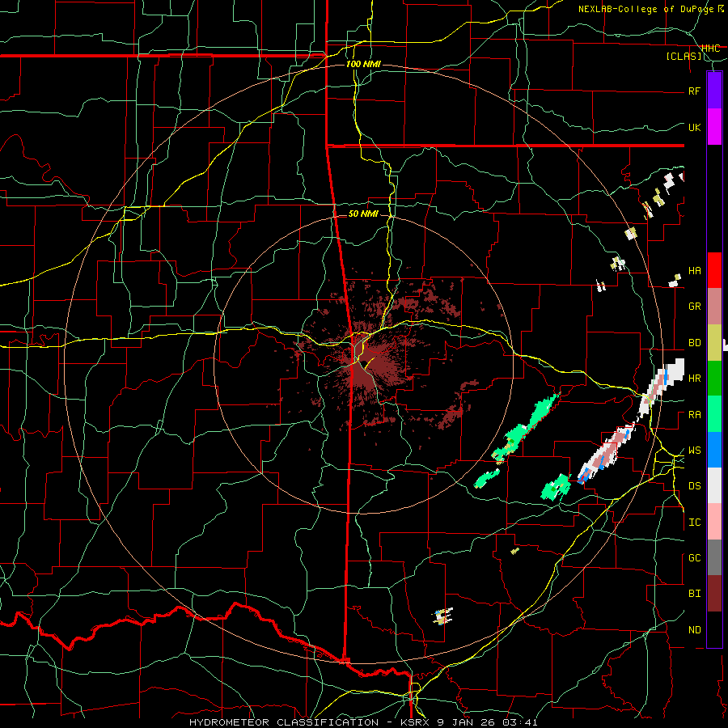
Task: Click the 'HYDROMETEOR CLASSIFICATION - KSRX' title text
Action: coord(310,722)
